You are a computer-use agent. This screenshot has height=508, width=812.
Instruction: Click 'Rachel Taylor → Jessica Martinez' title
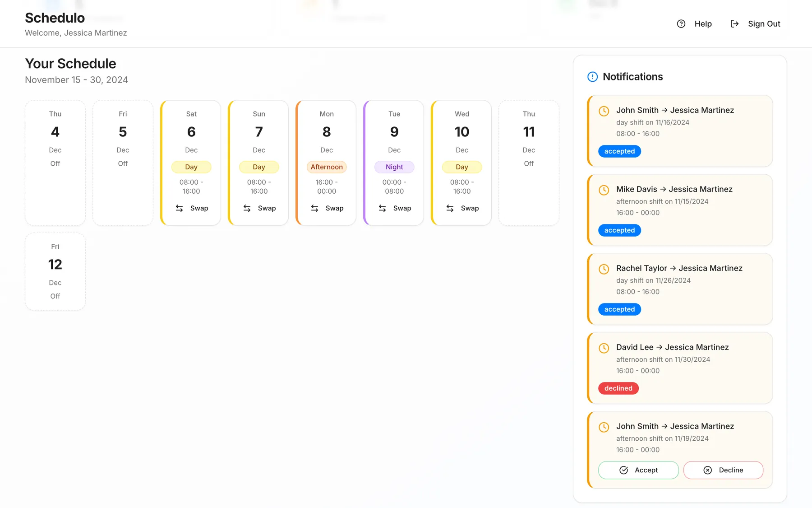pyautogui.click(x=679, y=268)
